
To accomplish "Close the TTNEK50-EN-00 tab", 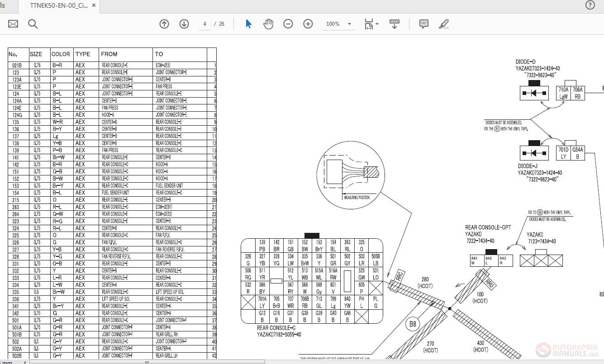I will (94, 6).
